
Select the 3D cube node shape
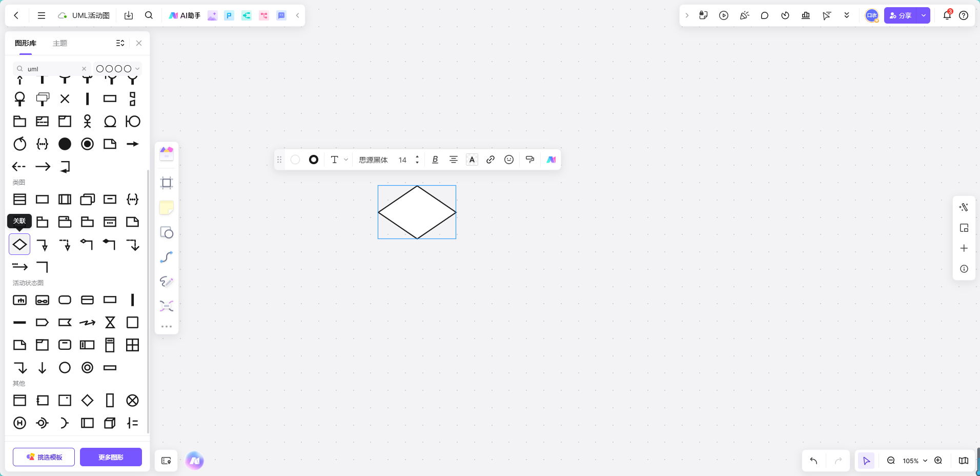coord(110,423)
